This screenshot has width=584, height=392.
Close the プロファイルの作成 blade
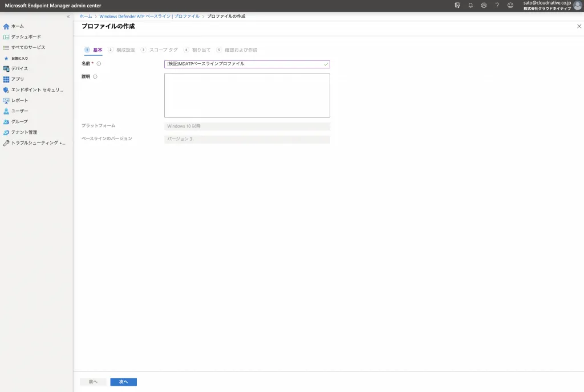click(x=579, y=26)
